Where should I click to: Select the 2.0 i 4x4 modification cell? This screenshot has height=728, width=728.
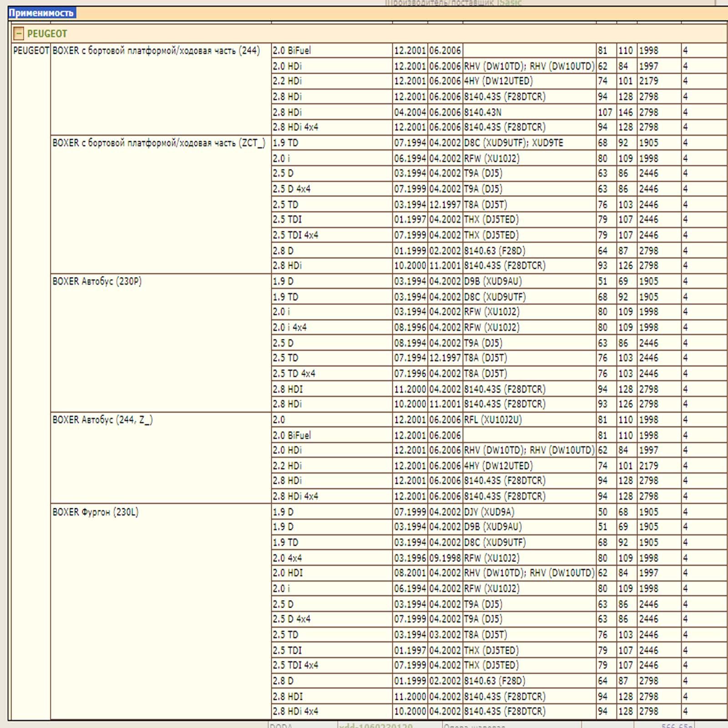click(332, 327)
